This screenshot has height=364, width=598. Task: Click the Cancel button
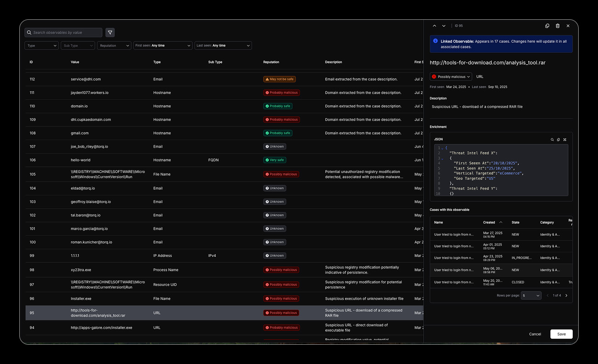535,334
